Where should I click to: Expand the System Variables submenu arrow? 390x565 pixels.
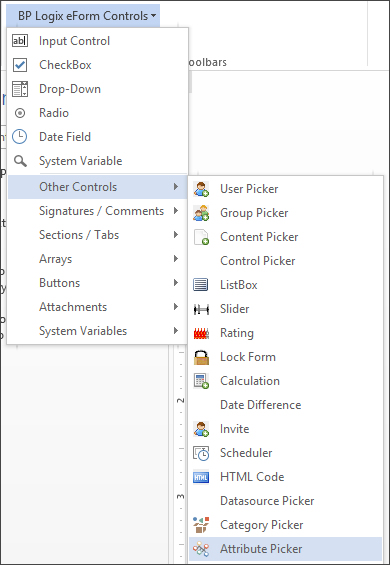pos(176,331)
